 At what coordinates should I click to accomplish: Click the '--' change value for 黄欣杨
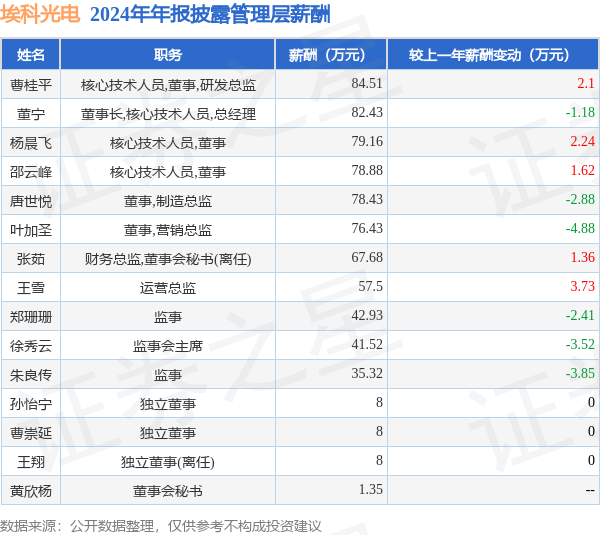tap(590, 490)
